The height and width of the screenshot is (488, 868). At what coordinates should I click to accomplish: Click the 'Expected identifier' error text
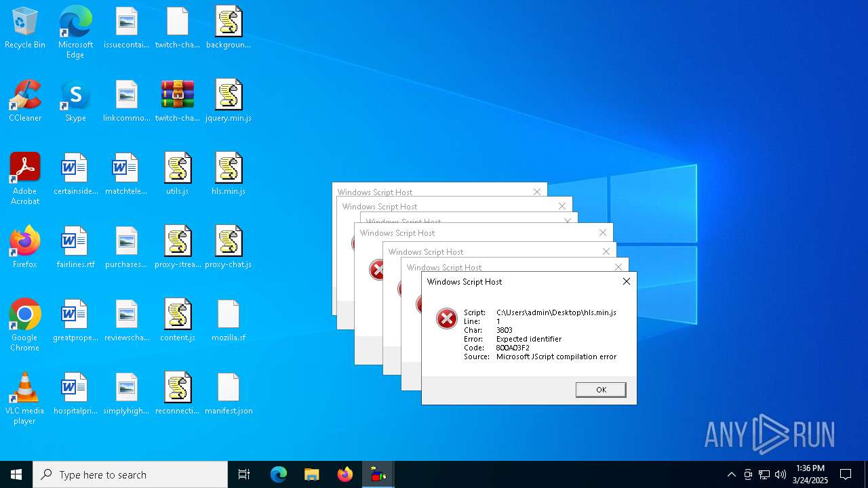point(529,339)
